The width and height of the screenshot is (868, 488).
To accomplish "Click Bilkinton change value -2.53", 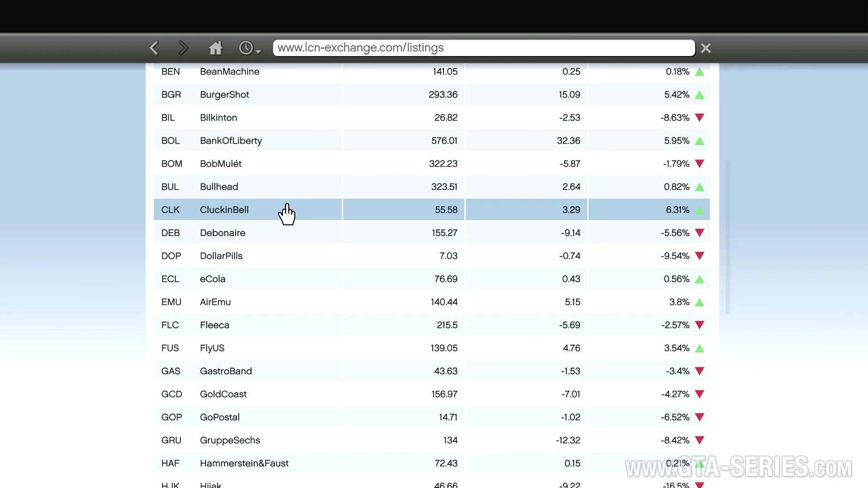I will 570,117.
